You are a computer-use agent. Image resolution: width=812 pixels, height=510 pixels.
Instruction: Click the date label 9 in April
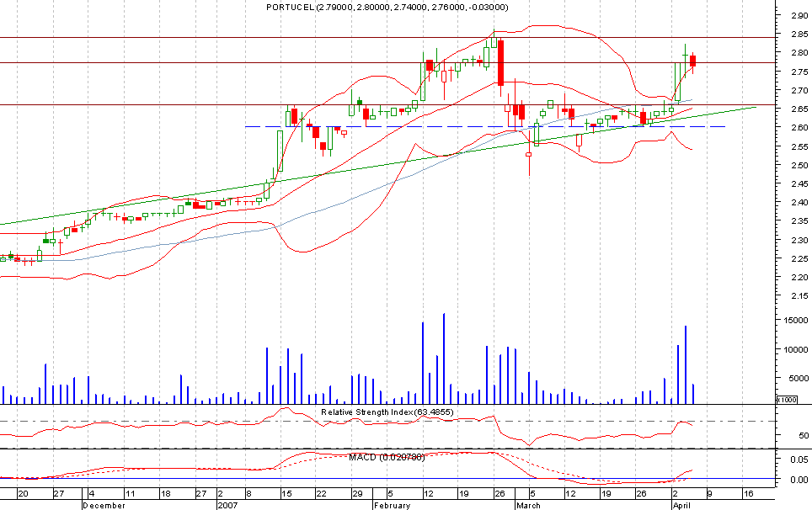point(711,493)
